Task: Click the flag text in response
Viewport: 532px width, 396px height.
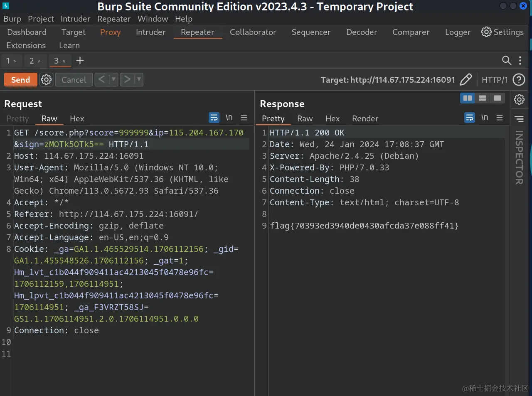Action: click(364, 226)
